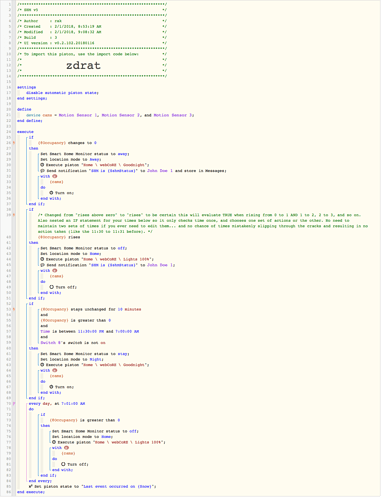Click the red icon beside 'with' on line 64

point(55,370)
